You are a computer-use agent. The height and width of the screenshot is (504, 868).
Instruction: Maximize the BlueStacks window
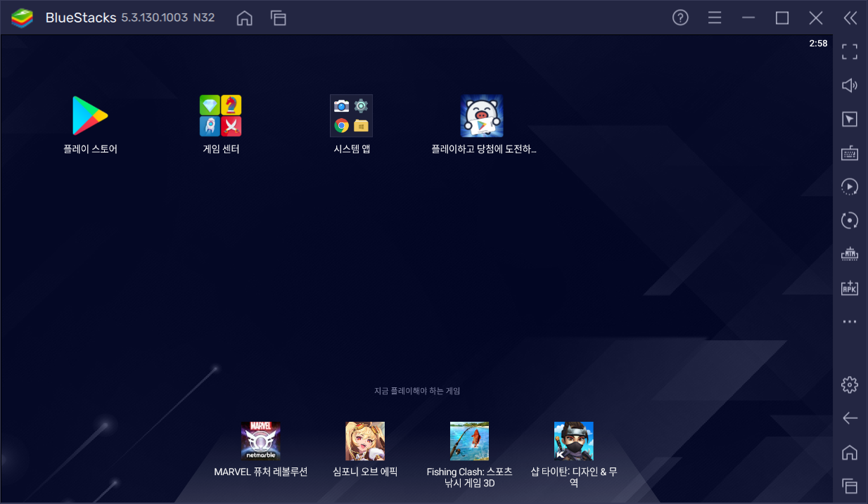point(782,18)
